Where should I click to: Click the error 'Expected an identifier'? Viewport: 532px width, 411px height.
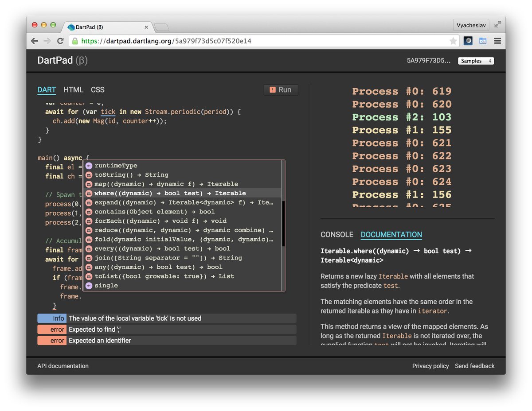[x=167, y=341]
